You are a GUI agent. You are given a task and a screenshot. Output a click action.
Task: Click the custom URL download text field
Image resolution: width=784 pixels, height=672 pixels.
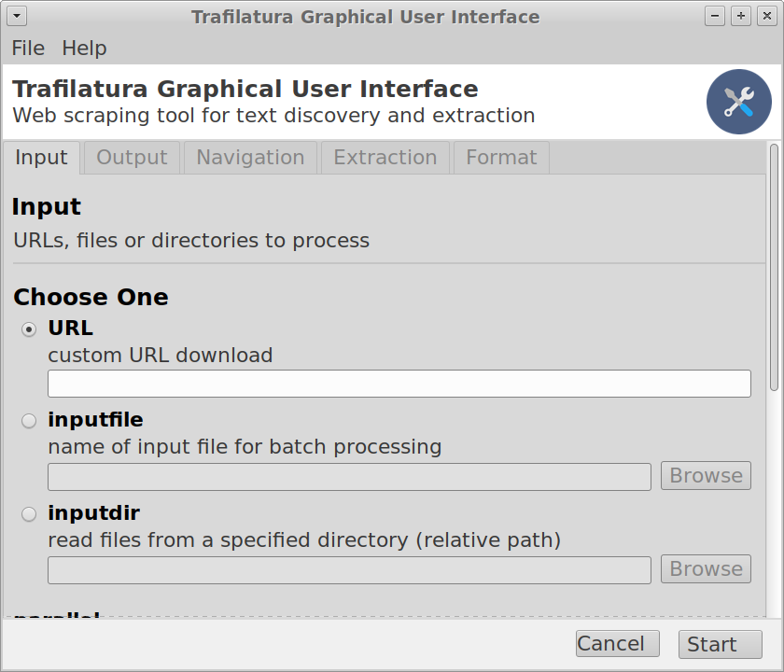click(x=399, y=384)
